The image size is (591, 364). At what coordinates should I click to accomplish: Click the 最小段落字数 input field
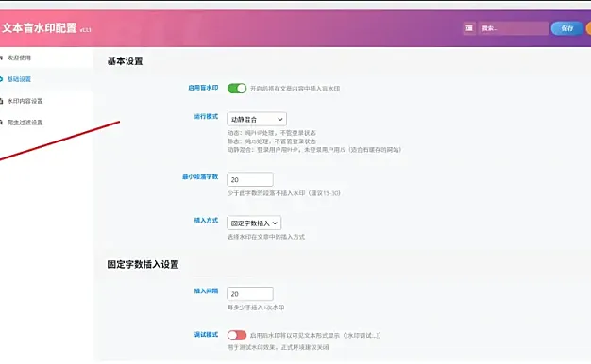coord(250,179)
